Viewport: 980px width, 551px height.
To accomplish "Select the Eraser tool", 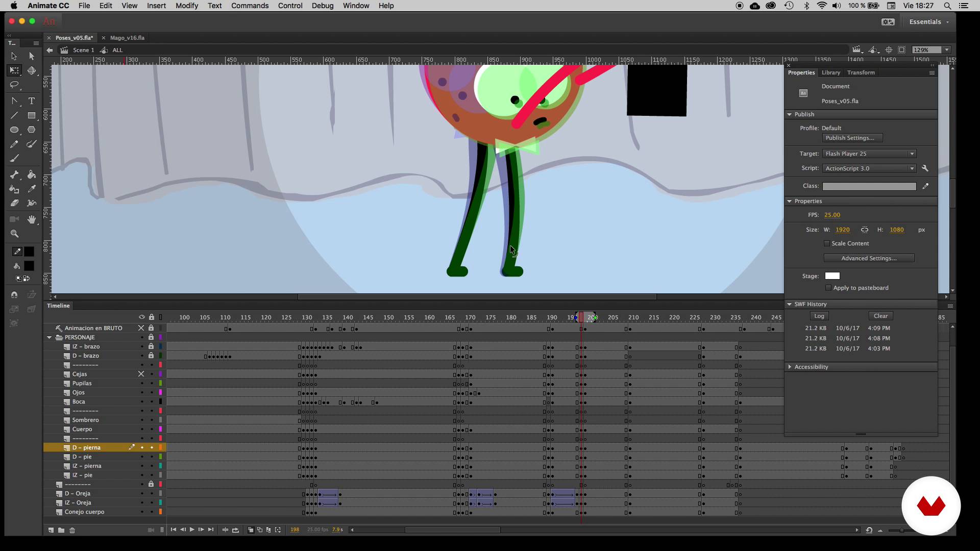I will click(14, 203).
